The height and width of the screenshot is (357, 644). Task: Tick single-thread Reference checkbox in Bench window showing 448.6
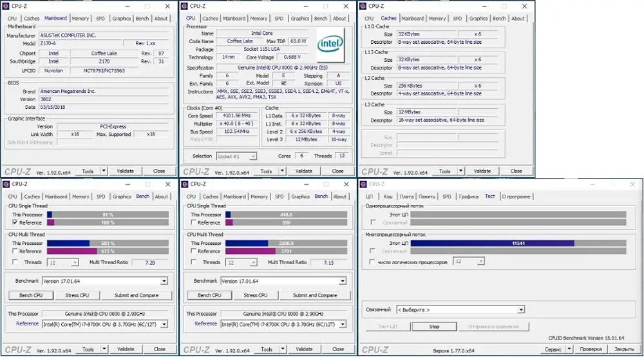point(193,222)
